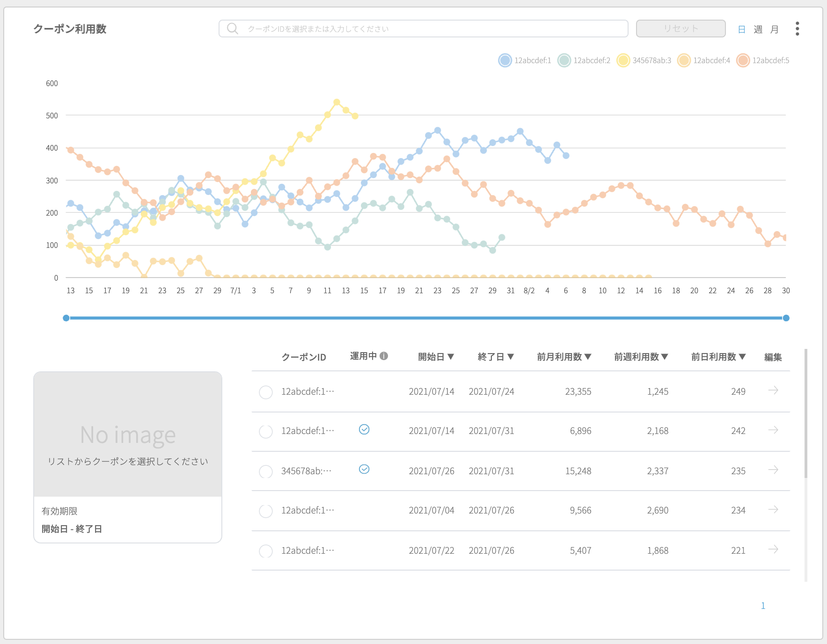Viewport: 827px width, 644px height.
Task: Toggle 345678ab:3 series in chart legend
Action: pyautogui.click(x=644, y=60)
